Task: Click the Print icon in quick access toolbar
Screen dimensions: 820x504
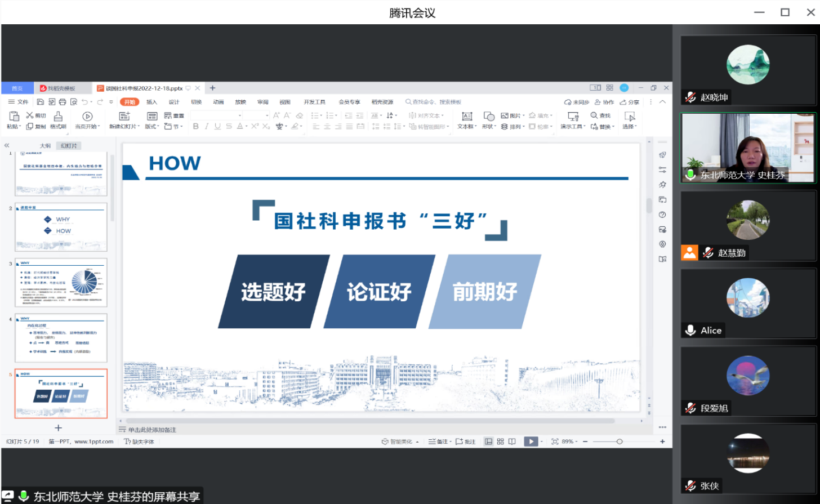Action: (63, 102)
